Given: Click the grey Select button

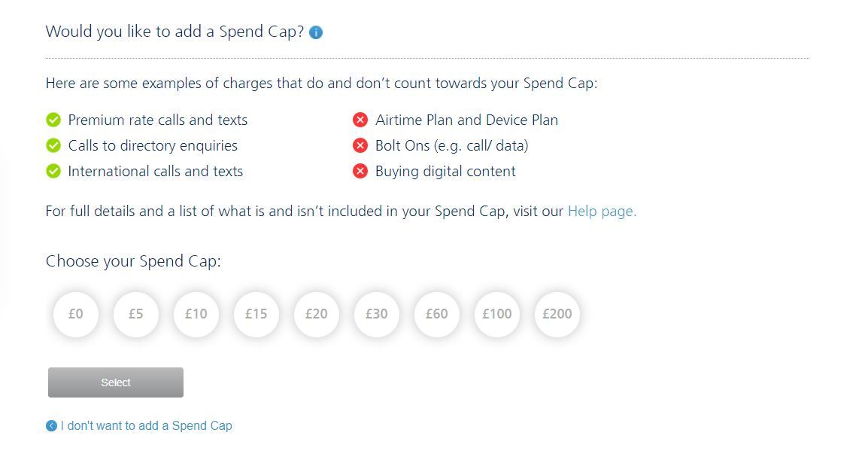Looking at the screenshot, I should [x=116, y=382].
